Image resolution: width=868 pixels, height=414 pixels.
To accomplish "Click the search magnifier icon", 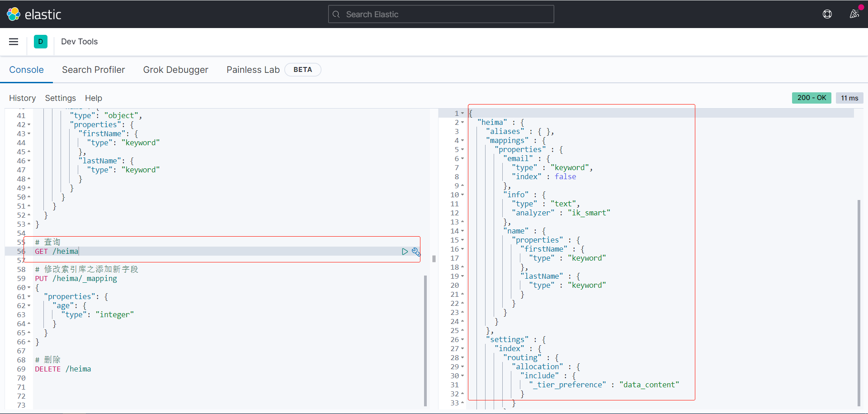I will click(336, 14).
